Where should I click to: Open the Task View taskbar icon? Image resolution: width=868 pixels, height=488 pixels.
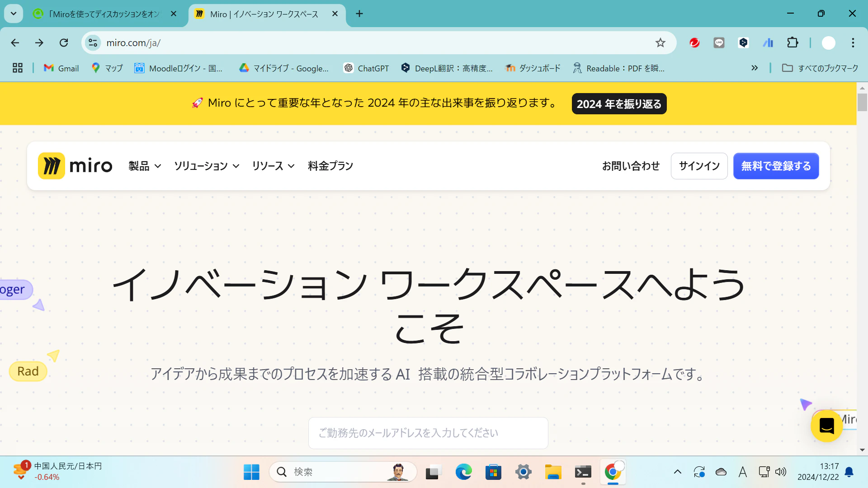(433, 472)
